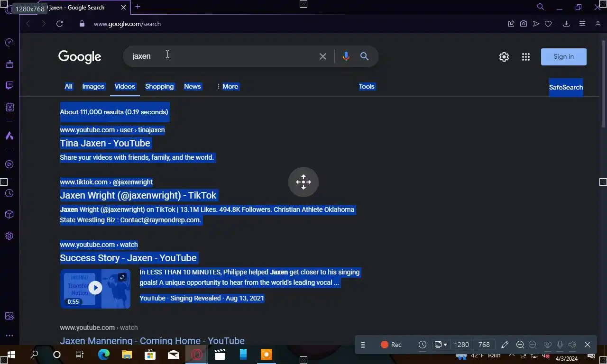Select the Videos tab
The image size is (607, 364).
[125, 86]
